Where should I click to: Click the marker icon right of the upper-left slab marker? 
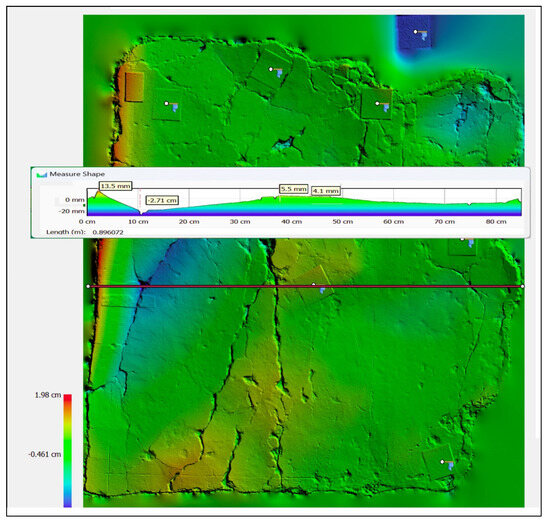click(x=383, y=106)
